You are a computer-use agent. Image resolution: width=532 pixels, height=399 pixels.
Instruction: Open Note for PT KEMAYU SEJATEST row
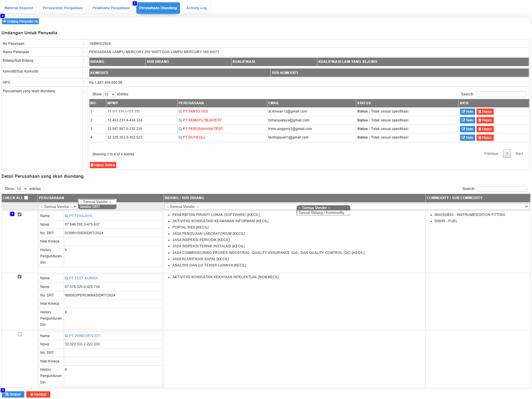[x=467, y=121]
